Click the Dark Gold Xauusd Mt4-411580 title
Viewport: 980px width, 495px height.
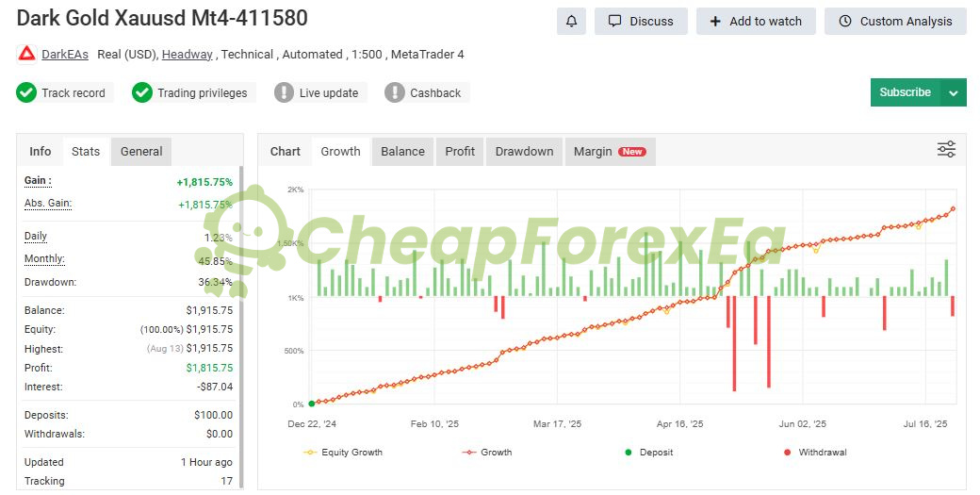[162, 18]
